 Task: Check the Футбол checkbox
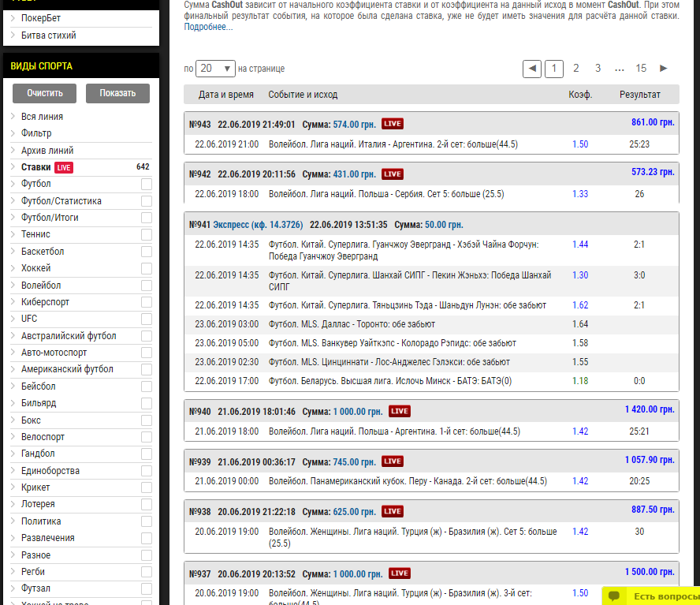coord(146,185)
